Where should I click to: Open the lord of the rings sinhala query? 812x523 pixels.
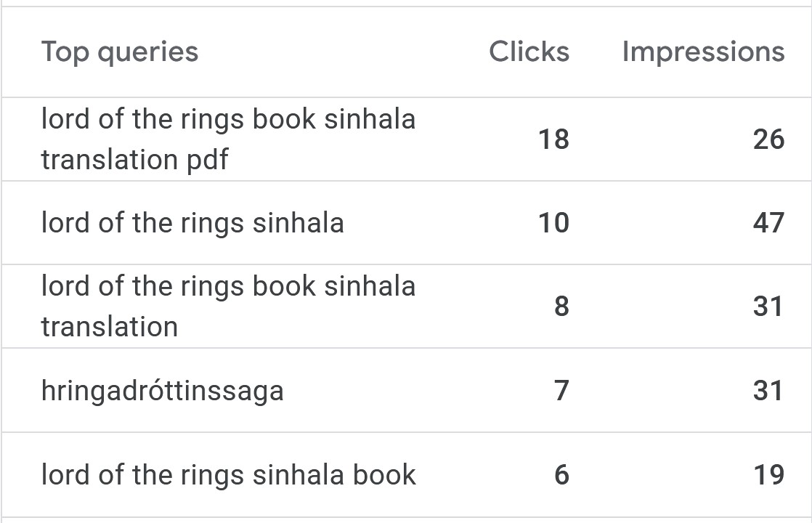(x=192, y=223)
